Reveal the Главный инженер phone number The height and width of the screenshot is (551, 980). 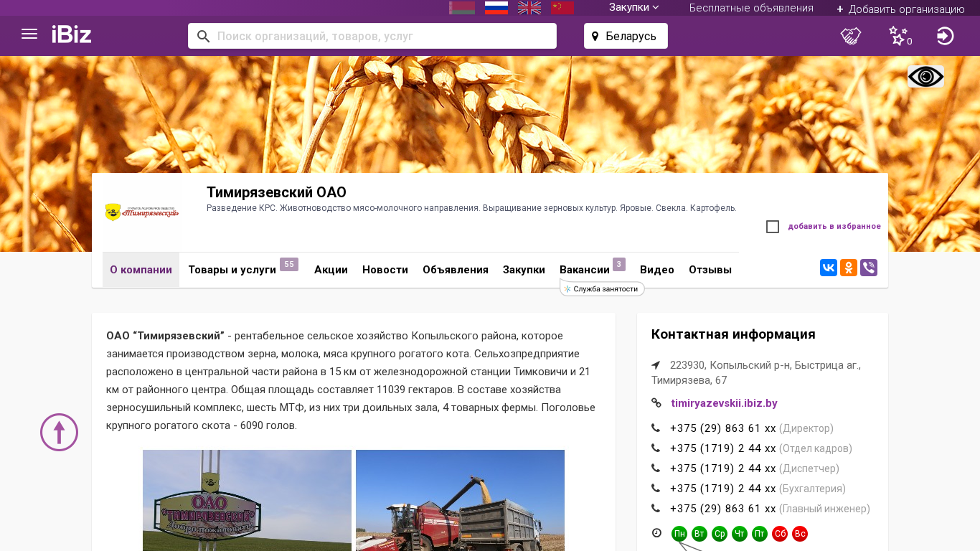coord(723,509)
